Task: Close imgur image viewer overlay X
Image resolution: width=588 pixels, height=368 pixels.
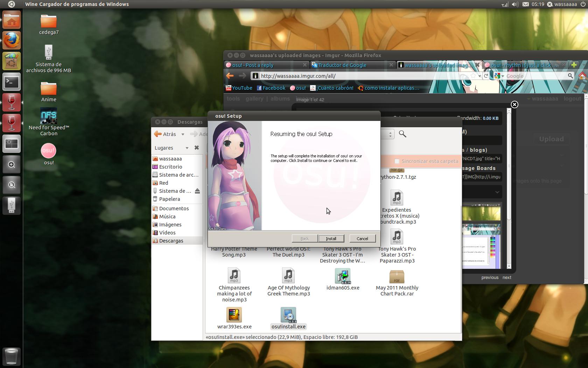Action: pyautogui.click(x=514, y=104)
